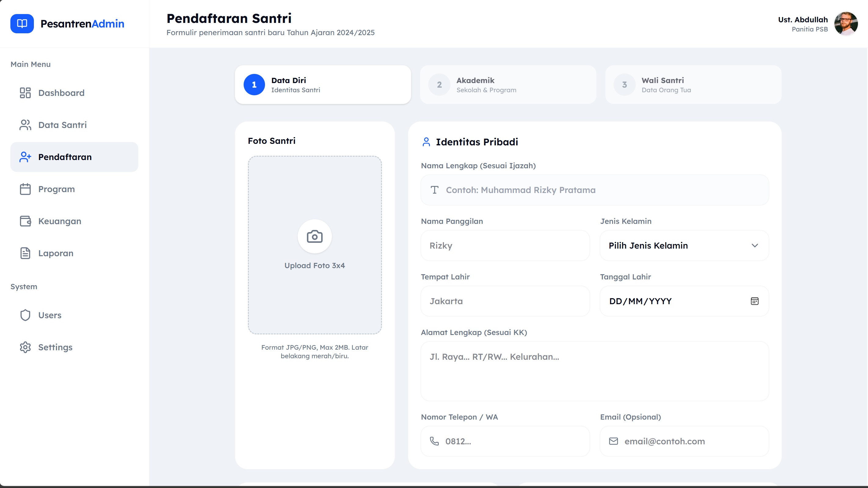Viewport: 868px width, 488px height.
Task: Open the calendar picker icon for Tanggal Lahir
Action: tap(754, 301)
